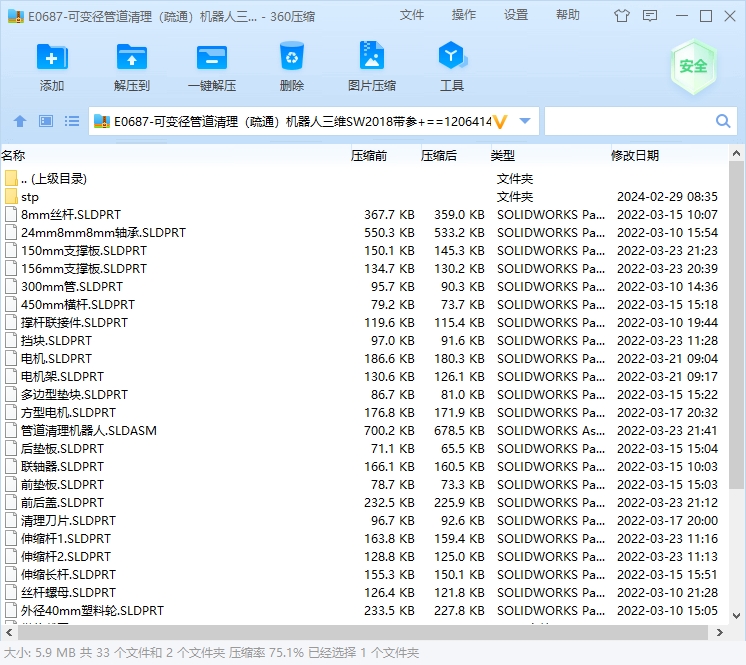Open the 图片压缩 image compression tool
The image size is (746, 665).
pyautogui.click(x=372, y=56)
